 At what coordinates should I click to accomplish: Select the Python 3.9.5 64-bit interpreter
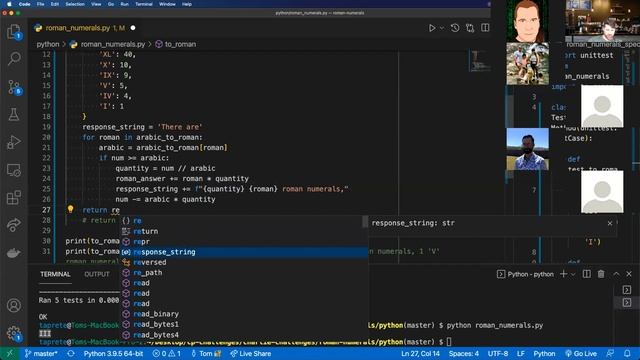click(113, 353)
